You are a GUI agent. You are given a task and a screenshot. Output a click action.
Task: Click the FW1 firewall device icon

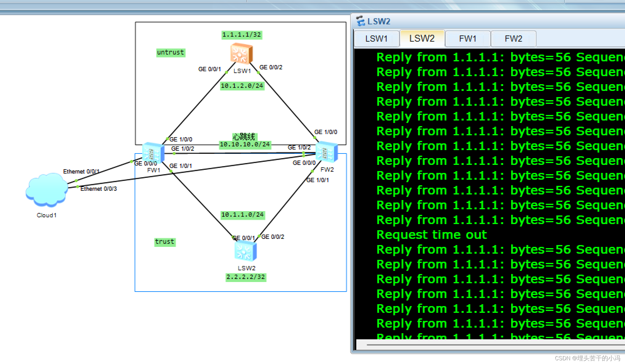coord(153,153)
